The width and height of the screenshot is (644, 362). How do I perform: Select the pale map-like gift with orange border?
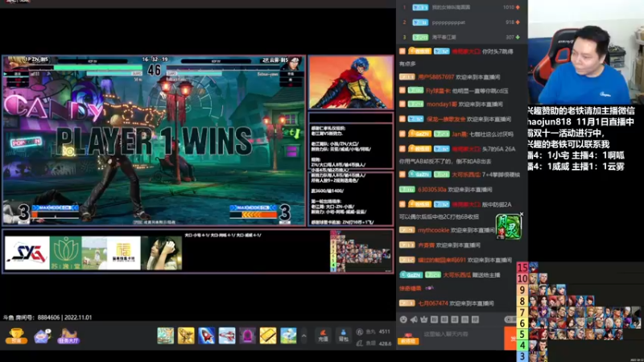(166, 335)
